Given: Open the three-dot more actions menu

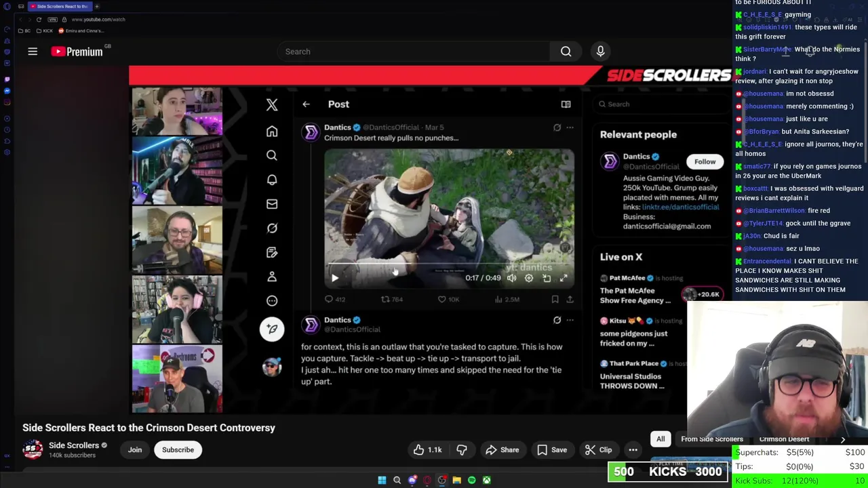Looking at the screenshot, I should pos(633,450).
